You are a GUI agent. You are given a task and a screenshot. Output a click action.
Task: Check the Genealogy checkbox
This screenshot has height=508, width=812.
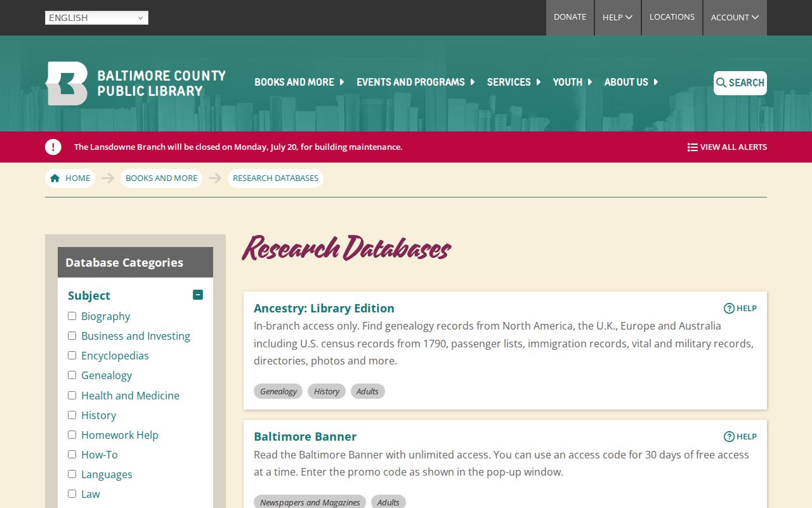coord(72,375)
